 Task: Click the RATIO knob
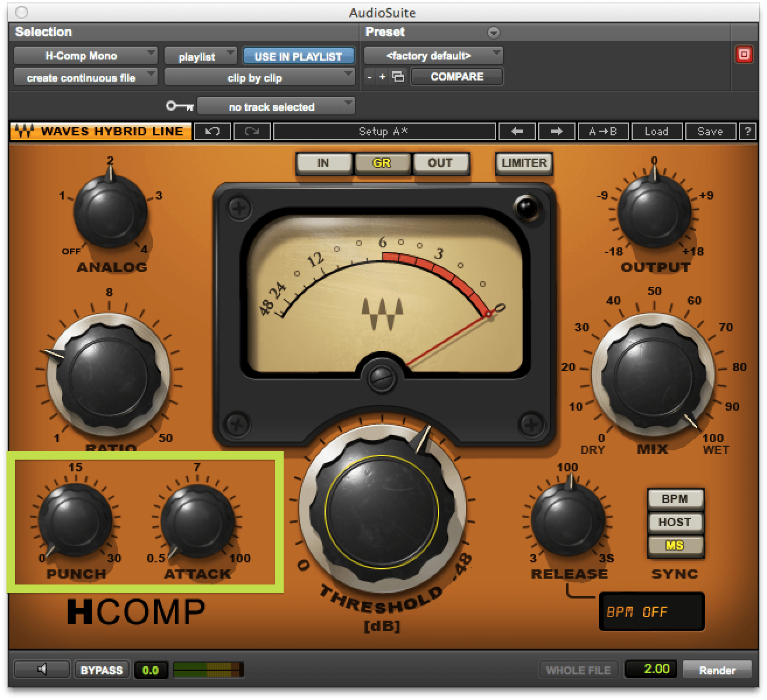pos(109,373)
